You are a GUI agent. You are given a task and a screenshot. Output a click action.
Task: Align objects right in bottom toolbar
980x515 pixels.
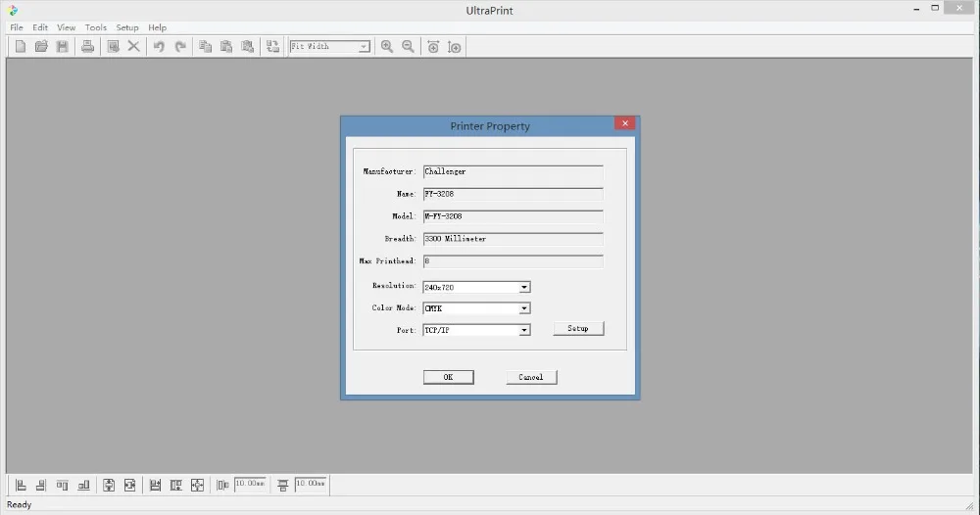tap(41, 485)
